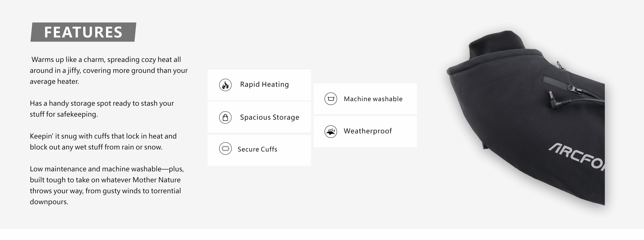Click the Spacious Storage bag icon
644x240 pixels.
click(x=225, y=117)
